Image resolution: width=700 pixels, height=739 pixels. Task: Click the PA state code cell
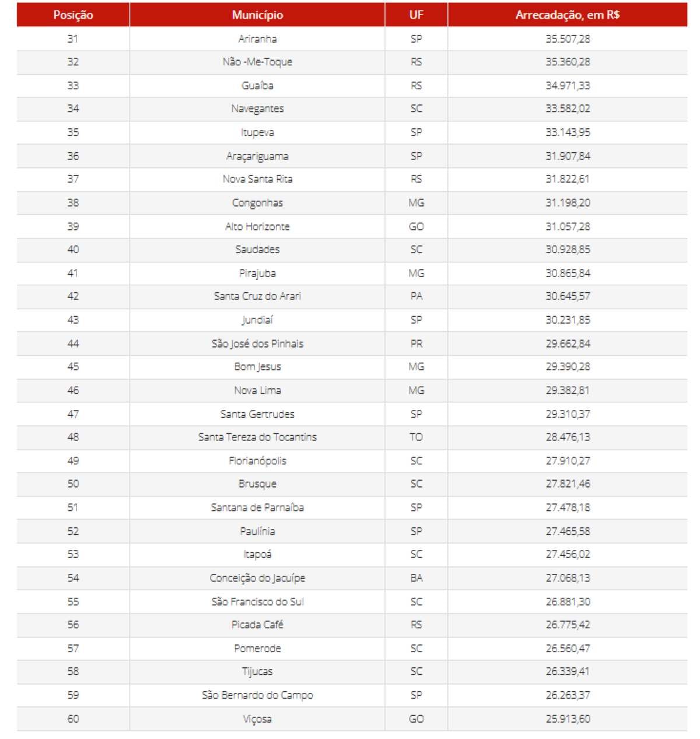(416, 296)
